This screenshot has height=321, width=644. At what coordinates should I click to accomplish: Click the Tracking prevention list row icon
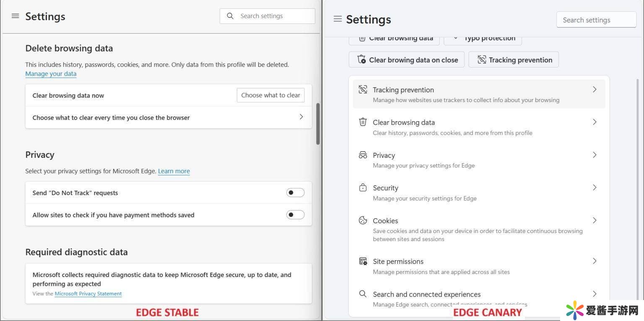363,89
